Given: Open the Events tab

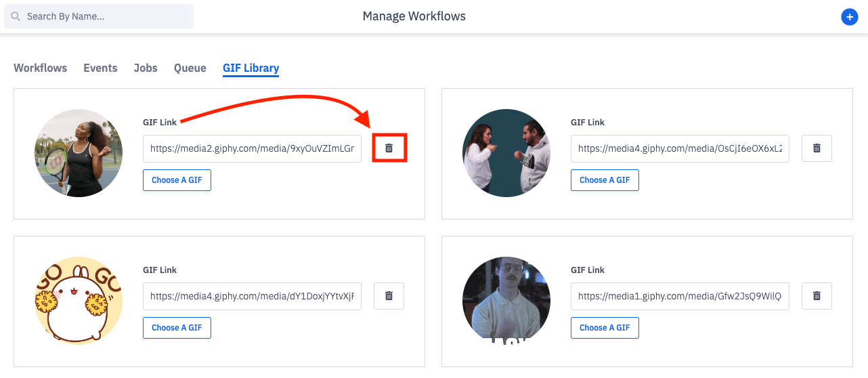Looking at the screenshot, I should pos(100,68).
